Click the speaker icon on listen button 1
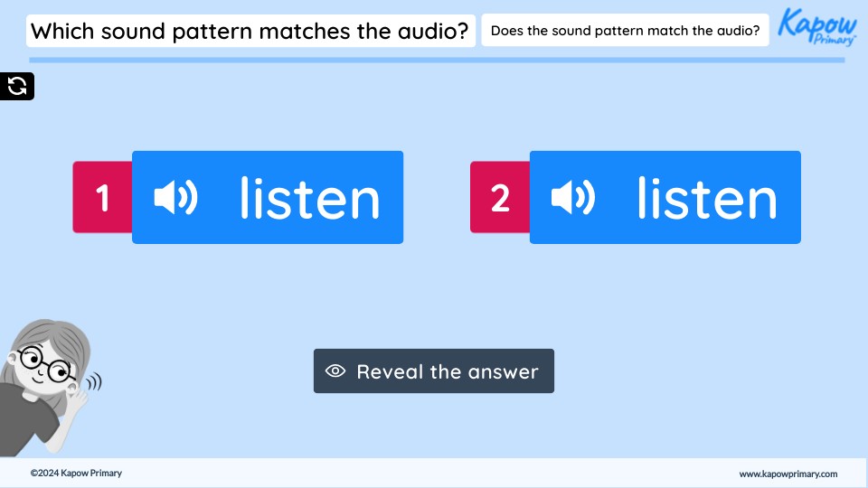Screen dimensions: 868x488 pyautogui.click(x=175, y=198)
